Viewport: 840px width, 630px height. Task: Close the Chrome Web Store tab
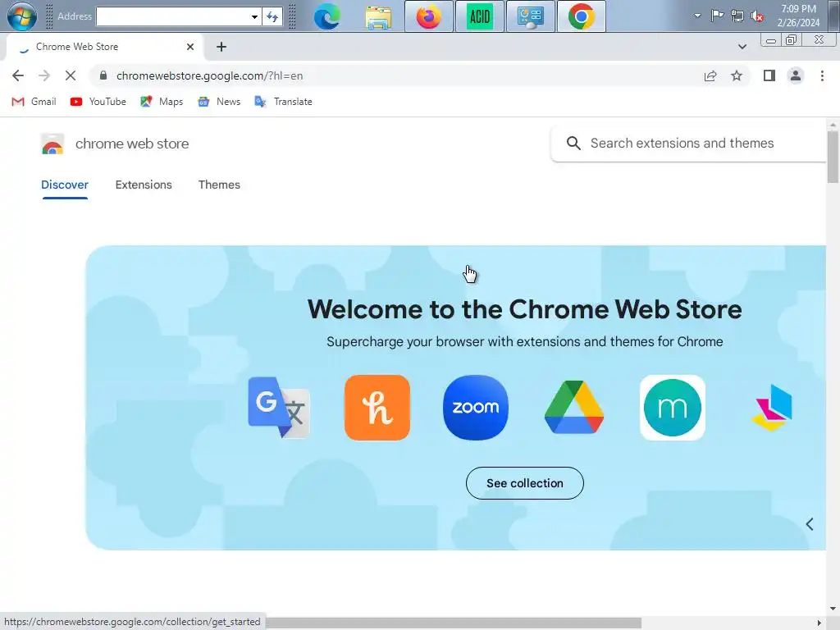click(190, 47)
